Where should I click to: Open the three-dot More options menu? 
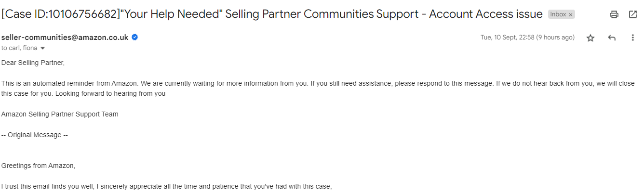click(x=633, y=38)
